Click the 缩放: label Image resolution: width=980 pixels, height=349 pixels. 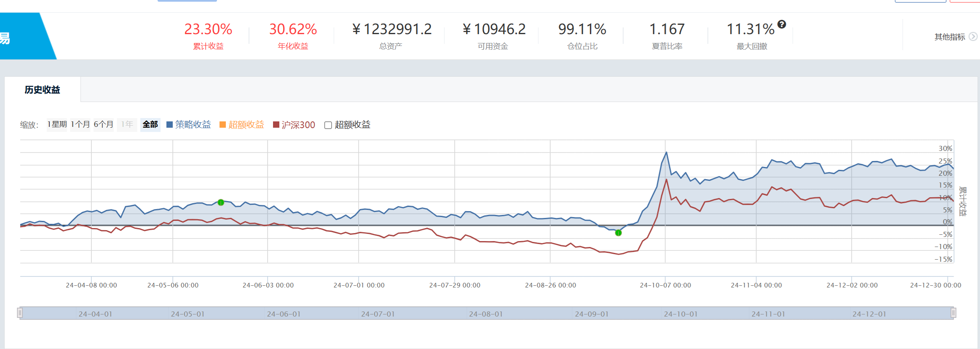pos(29,125)
